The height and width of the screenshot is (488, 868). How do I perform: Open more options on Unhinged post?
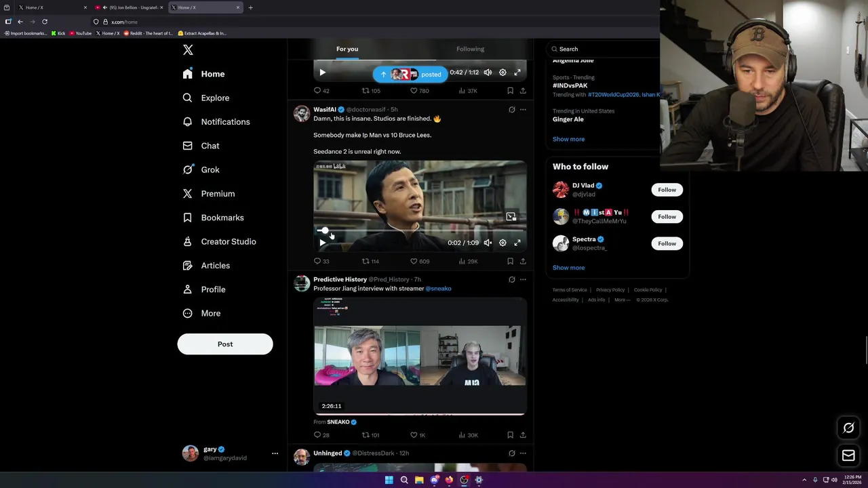tap(523, 453)
